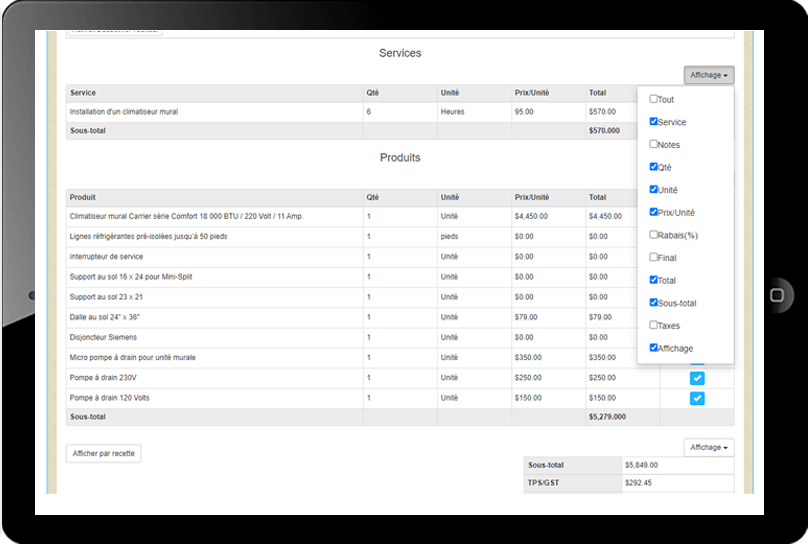The image size is (810, 545).
Task: Toggle blue checkbox in Pompe à drain 120 Volts row
Action: coord(697,398)
